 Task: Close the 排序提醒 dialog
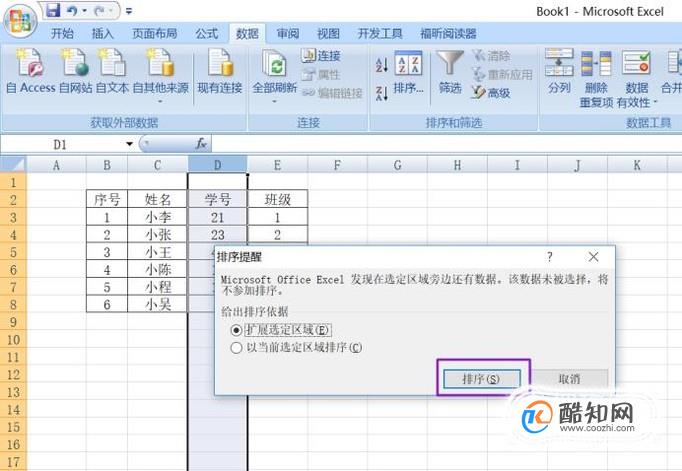(x=593, y=257)
